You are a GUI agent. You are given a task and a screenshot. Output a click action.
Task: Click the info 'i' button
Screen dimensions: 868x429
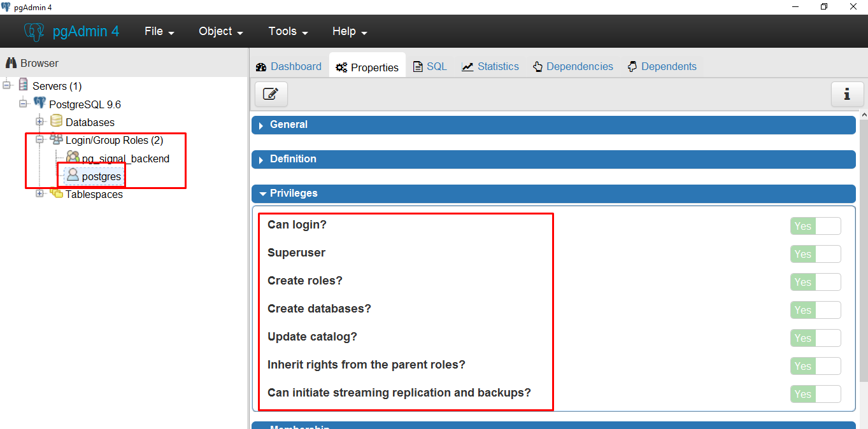pos(847,94)
